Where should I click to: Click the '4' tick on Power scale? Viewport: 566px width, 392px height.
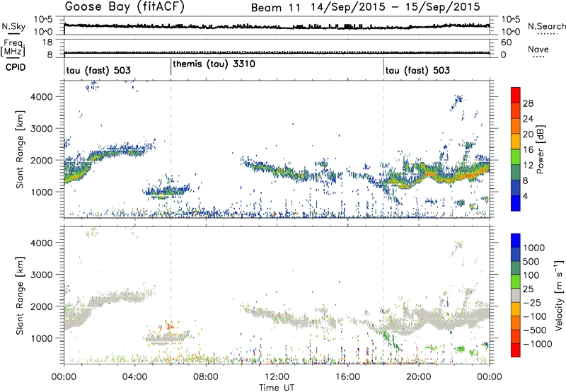[x=525, y=196]
